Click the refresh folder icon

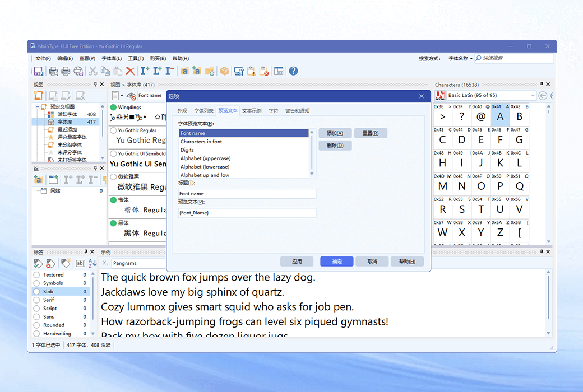point(209,71)
